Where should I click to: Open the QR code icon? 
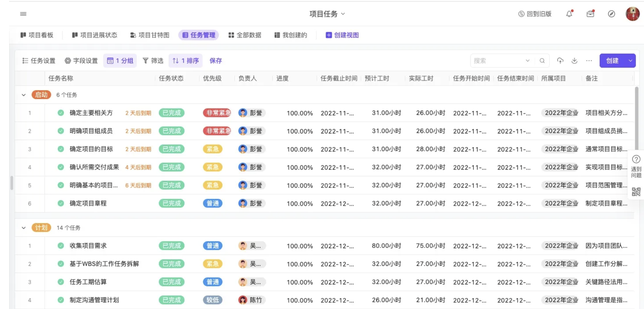coord(636,192)
